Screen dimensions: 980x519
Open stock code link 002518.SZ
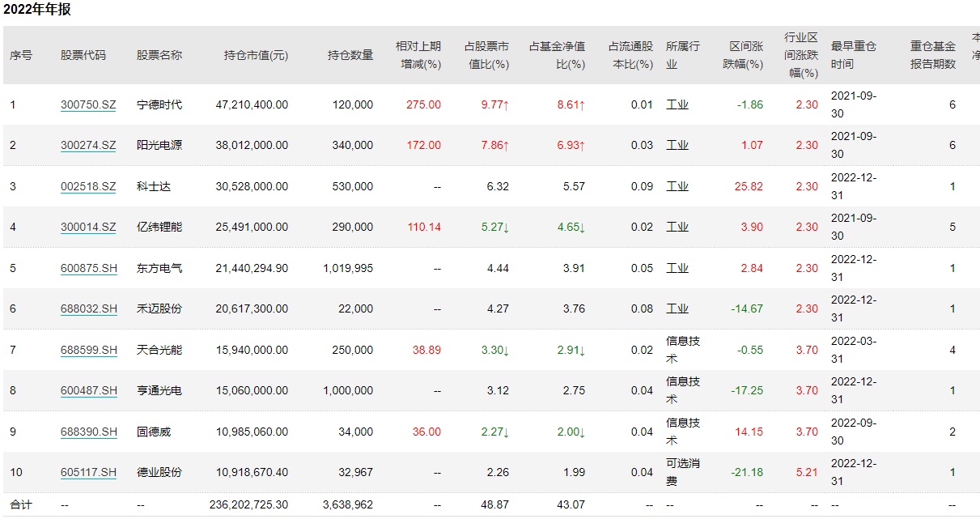[88, 186]
